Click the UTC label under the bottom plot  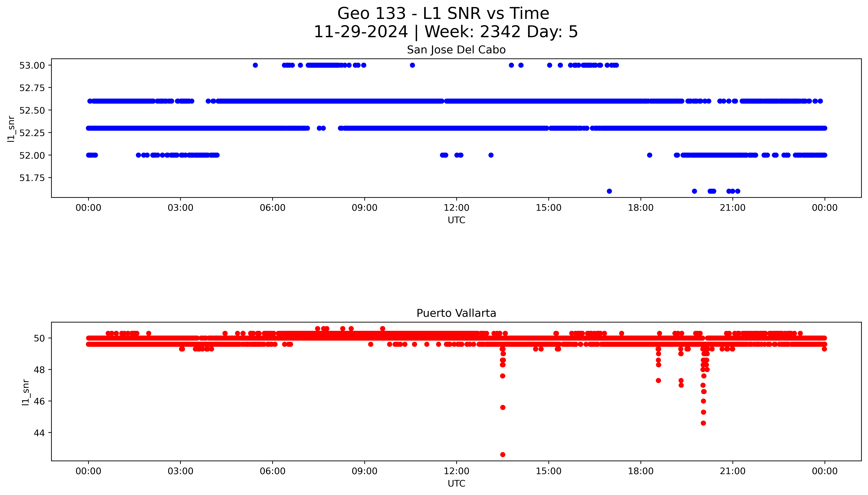(x=456, y=483)
